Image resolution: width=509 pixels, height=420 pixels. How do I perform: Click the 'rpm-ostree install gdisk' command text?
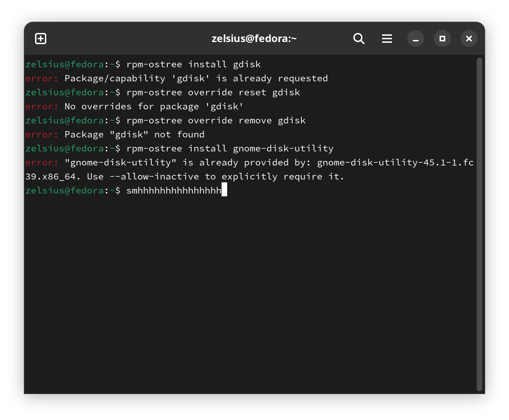point(194,65)
